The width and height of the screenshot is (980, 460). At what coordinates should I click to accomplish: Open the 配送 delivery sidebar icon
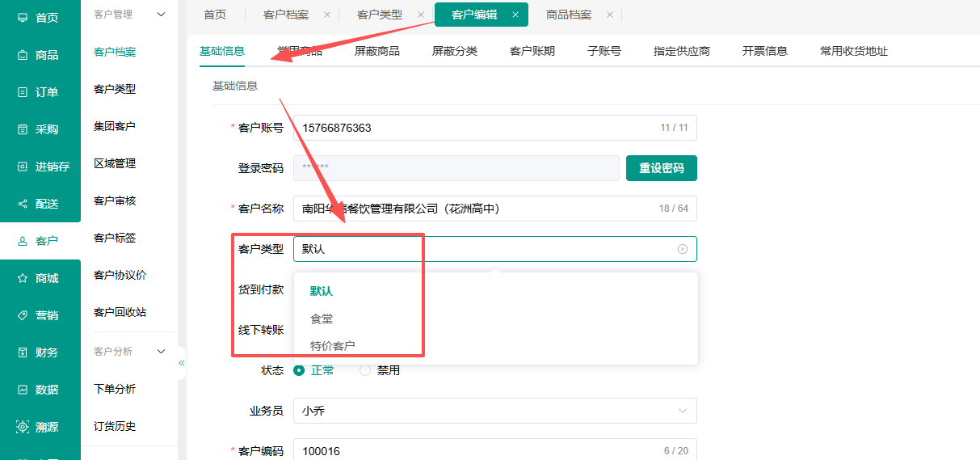point(23,204)
